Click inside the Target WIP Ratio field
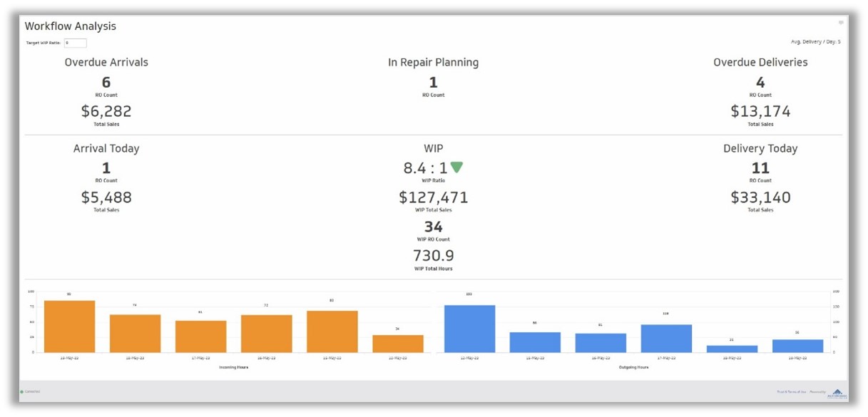This screenshot has width=868, height=417. point(76,43)
